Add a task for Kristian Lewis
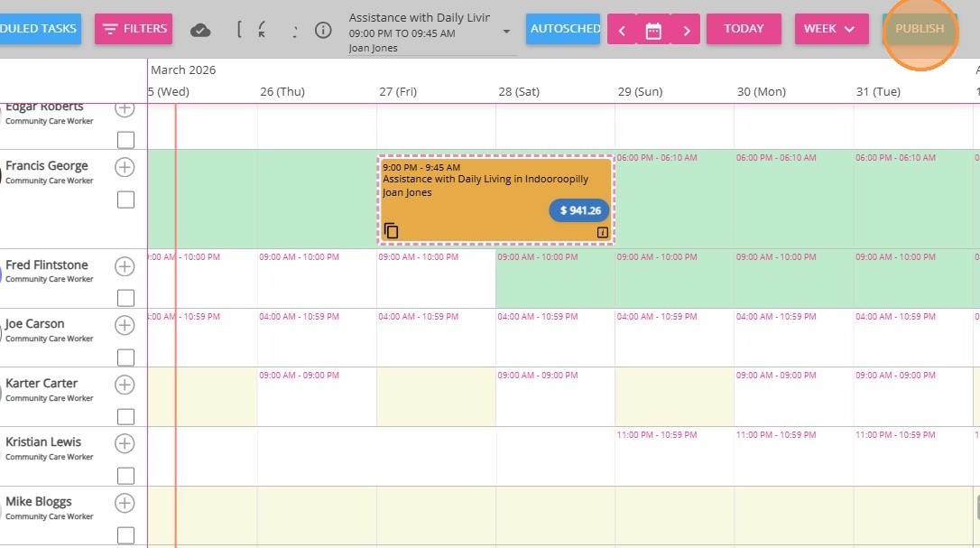980x548 pixels. [125, 443]
